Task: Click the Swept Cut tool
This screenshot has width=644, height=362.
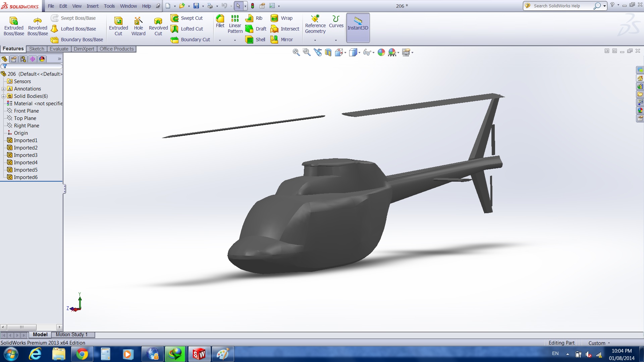Action: tap(187, 18)
